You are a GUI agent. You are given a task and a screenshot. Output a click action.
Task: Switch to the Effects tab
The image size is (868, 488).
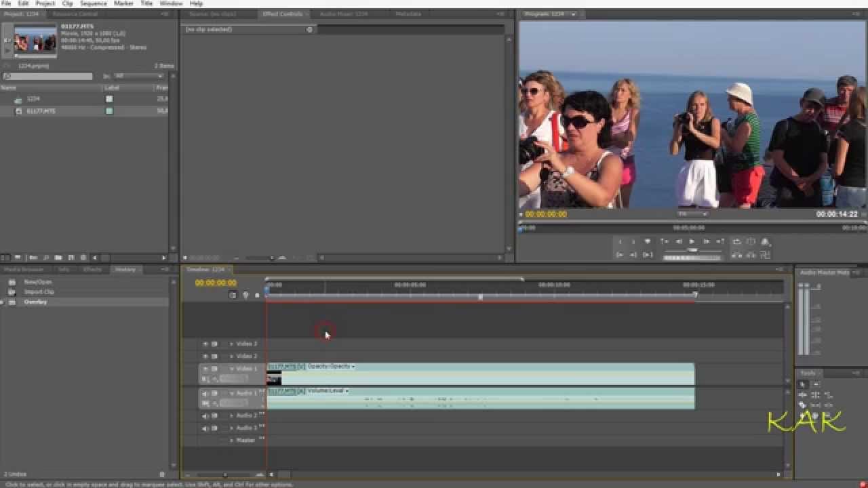tap(92, 269)
